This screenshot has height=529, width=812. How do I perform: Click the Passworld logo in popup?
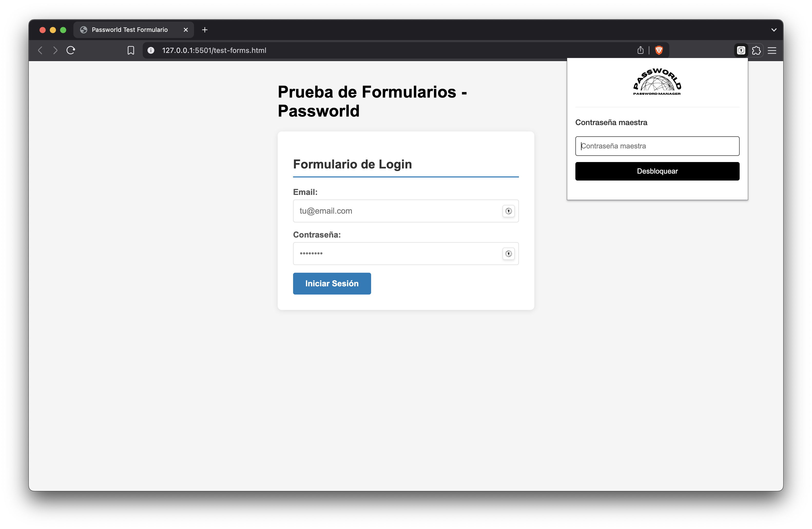coord(657,82)
